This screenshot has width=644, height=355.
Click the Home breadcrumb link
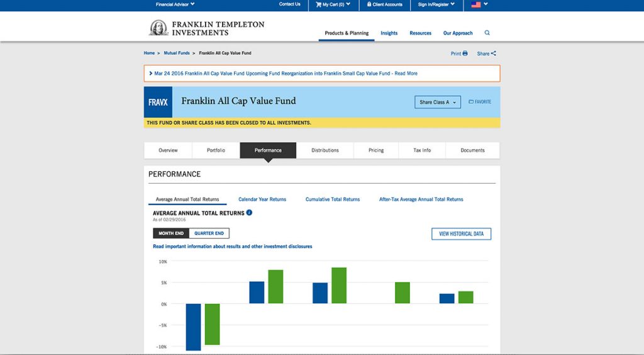click(x=149, y=53)
